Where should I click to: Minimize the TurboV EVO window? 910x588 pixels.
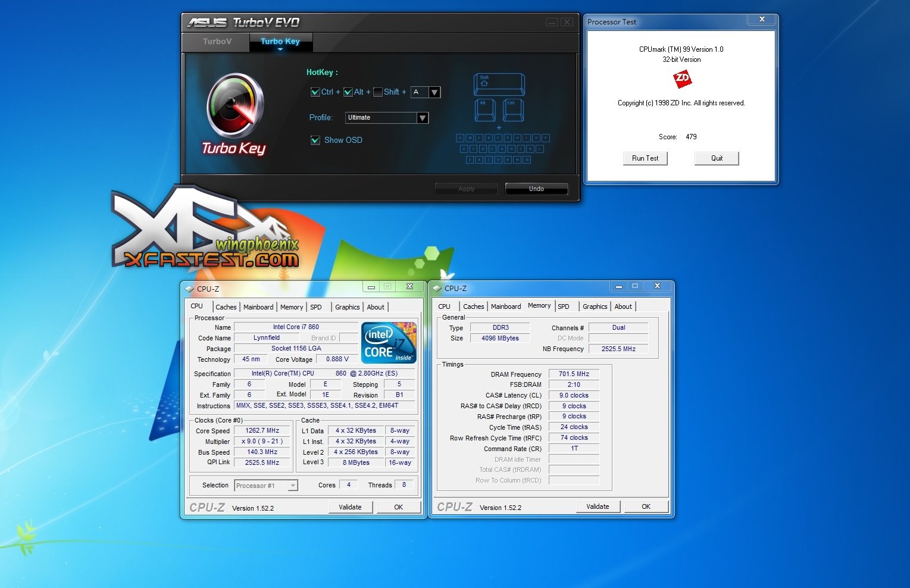pos(552,22)
